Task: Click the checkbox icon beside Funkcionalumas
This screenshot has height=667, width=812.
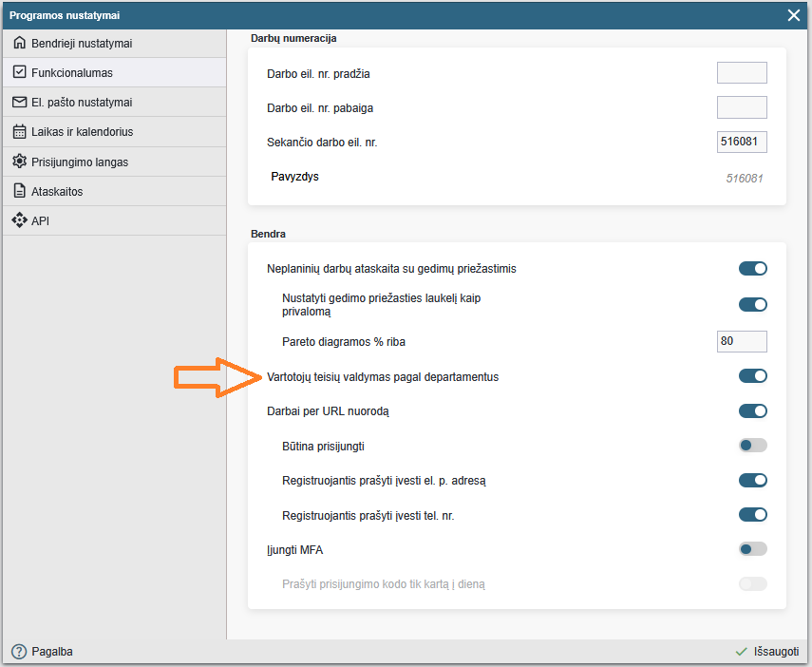Action: coord(19,73)
